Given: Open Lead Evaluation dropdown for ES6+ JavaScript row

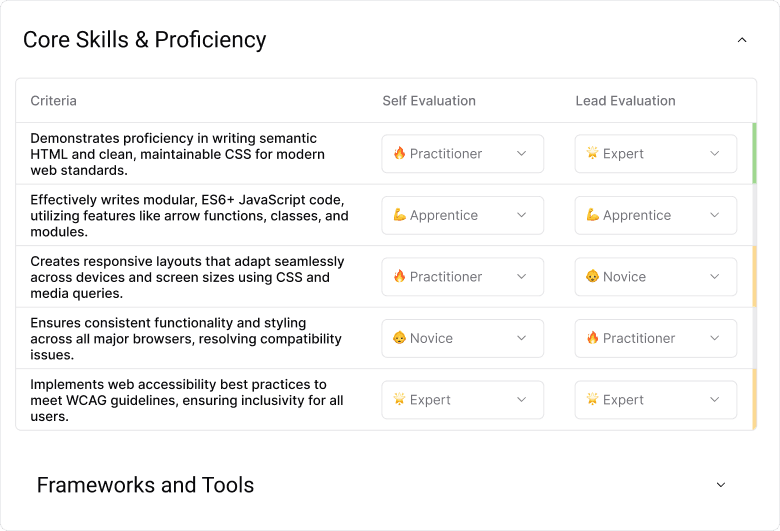Looking at the screenshot, I should [655, 215].
